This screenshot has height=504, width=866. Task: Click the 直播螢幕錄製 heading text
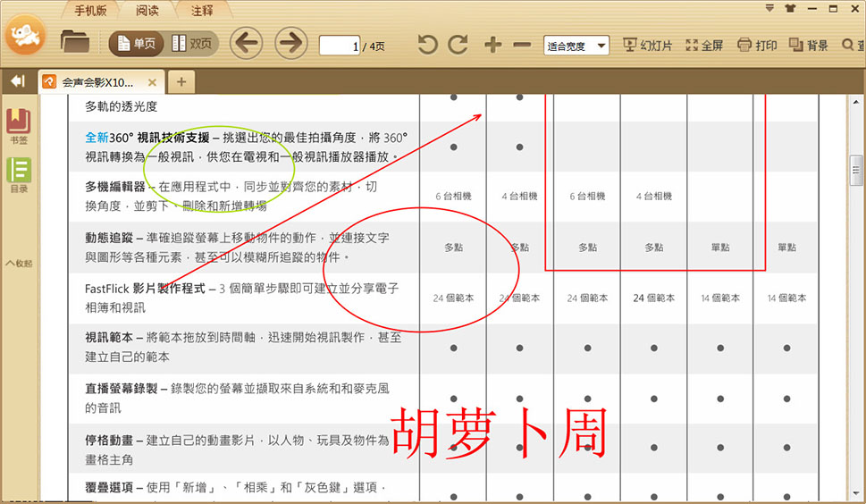click(x=121, y=389)
